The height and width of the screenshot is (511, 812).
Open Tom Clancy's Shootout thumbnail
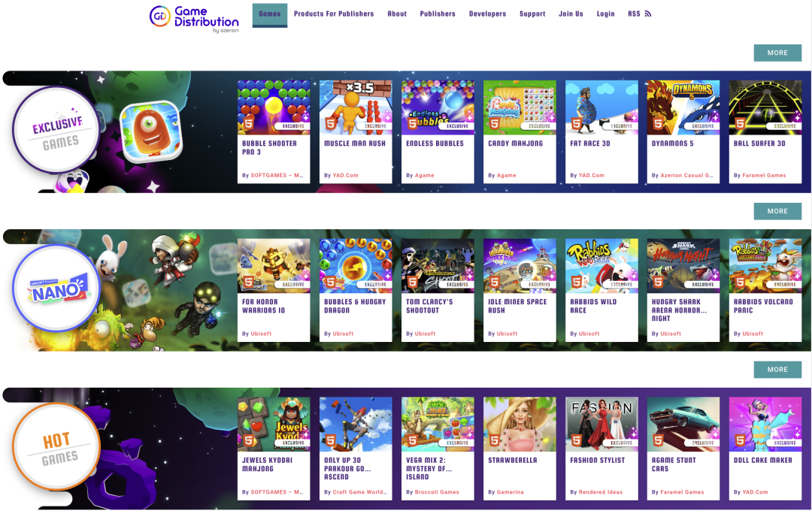click(438, 265)
